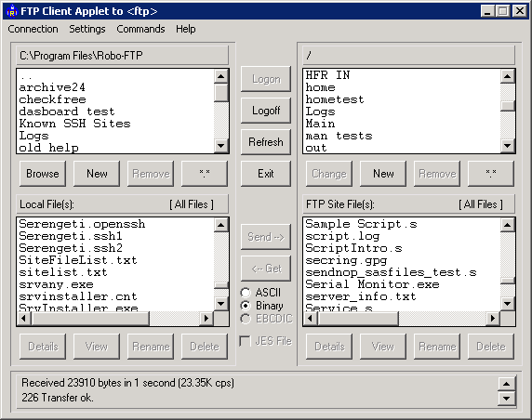Image resolution: width=532 pixels, height=420 pixels.
Task: Click local files horizontal scrollbar thumb
Action: coord(90,319)
